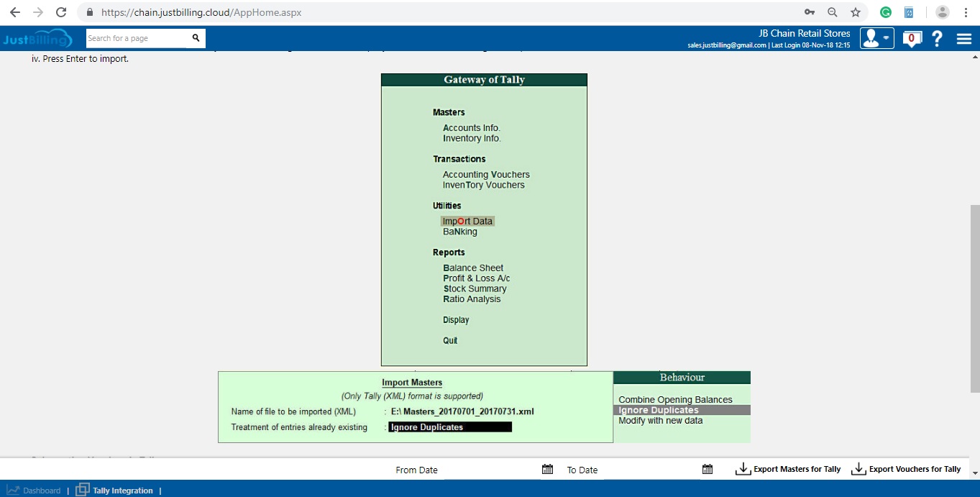
Task: Open the browser zoom magnifier icon
Action: (833, 12)
